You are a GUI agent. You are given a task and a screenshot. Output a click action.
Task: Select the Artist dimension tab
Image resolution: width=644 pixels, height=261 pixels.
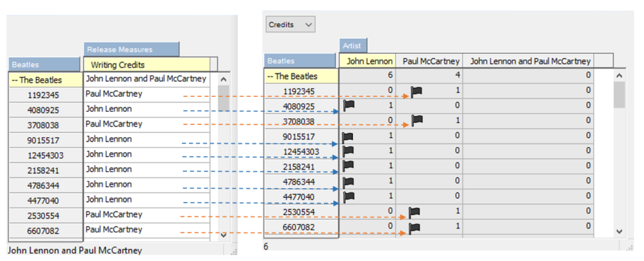pyautogui.click(x=353, y=46)
